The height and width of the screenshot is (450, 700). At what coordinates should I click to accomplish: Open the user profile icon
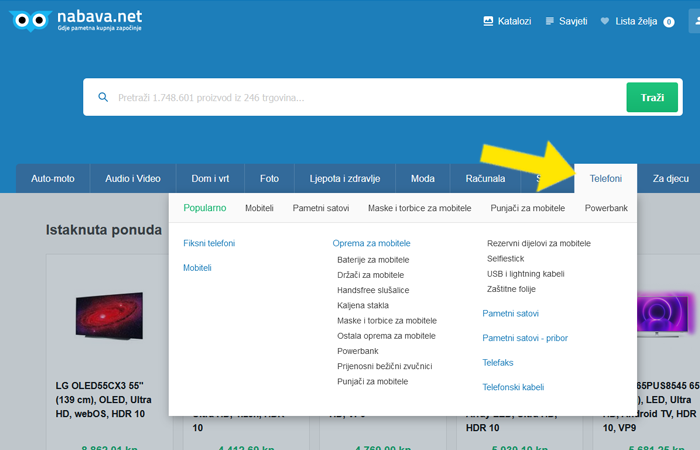696,21
